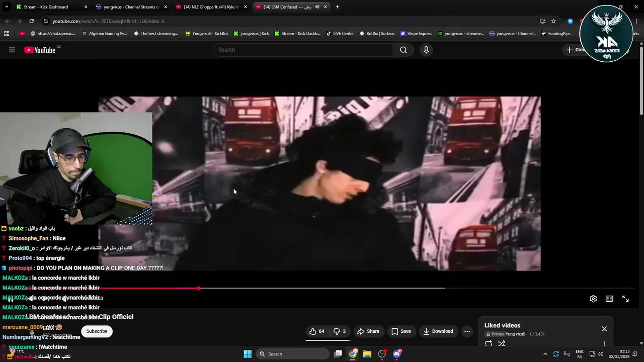The height and width of the screenshot is (362, 644).
Task: Open Chrome from the taskbar
Action: (x=353, y=354)
